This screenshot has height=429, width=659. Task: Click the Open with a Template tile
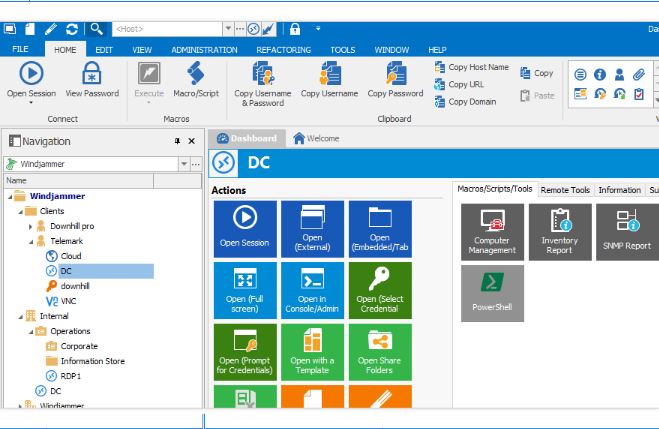point(312,352)
